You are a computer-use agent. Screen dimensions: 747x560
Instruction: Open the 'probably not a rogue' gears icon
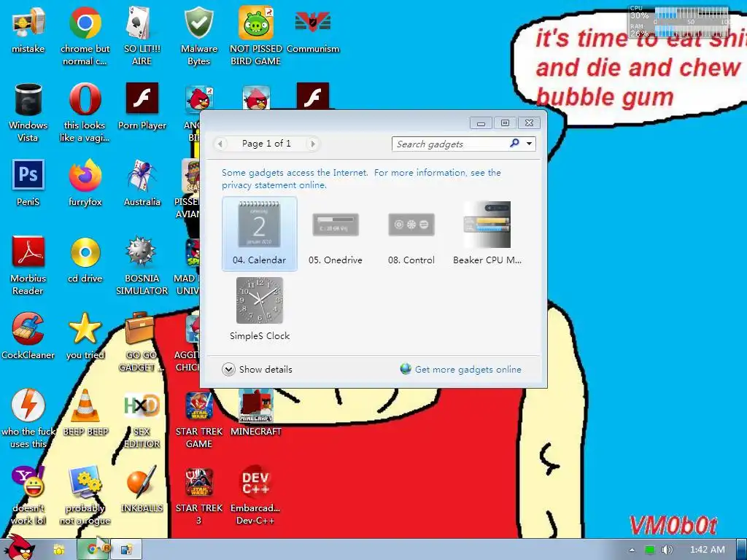coord(85,496)
